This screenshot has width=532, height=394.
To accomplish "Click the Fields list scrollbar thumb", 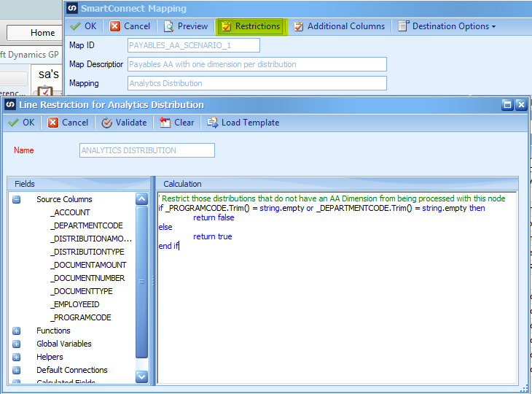I will coord(141,282).
